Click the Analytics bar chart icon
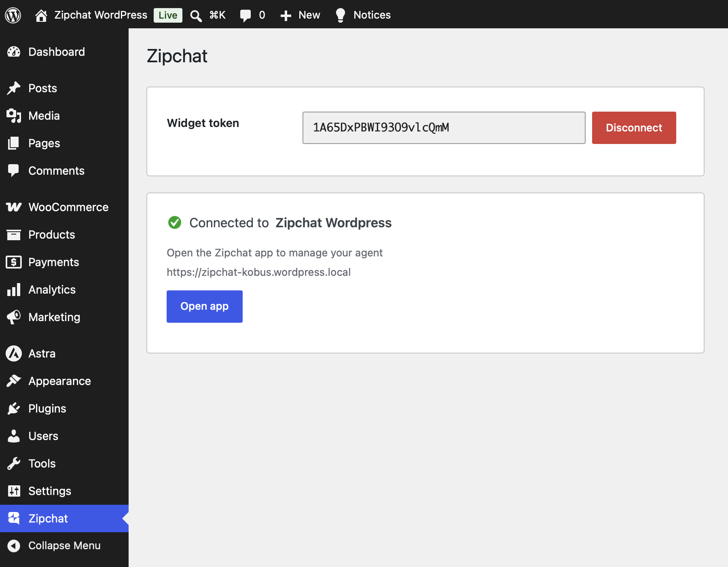The width and height of the screenshot is (728, 567). click(14, 290)
